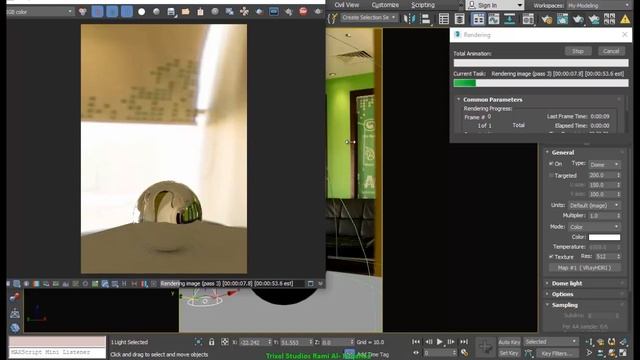Go to end of animation
Image resolution: width=640 pixels, height=360 pixels.
(x=464, y=342)
